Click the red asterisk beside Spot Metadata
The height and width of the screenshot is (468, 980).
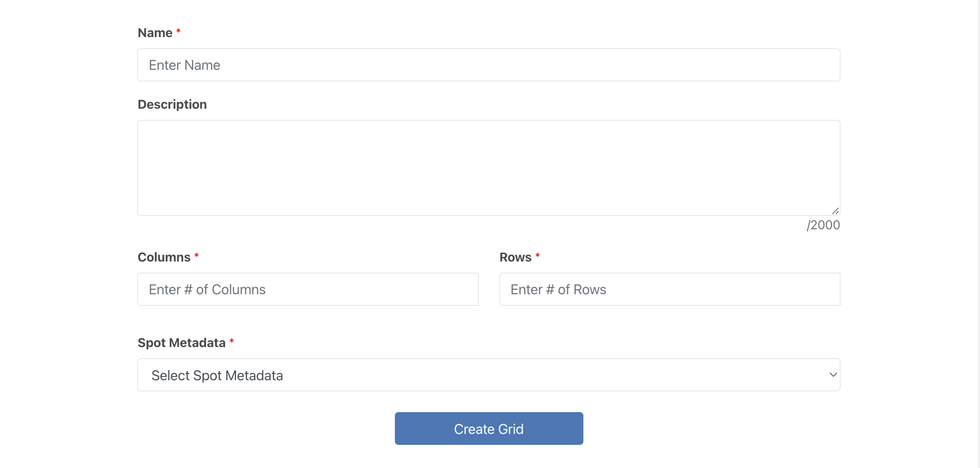[232, 341]
